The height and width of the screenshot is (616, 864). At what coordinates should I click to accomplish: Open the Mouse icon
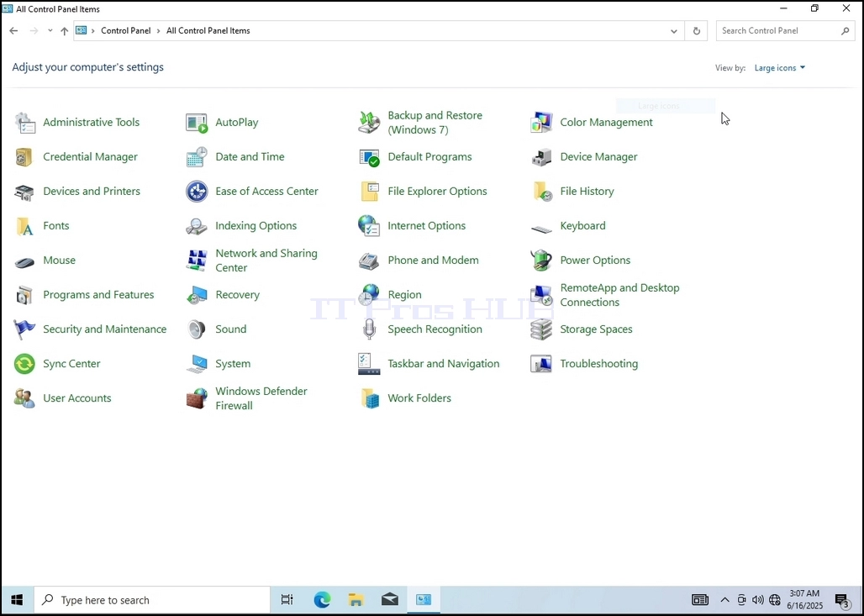(25, 261)
